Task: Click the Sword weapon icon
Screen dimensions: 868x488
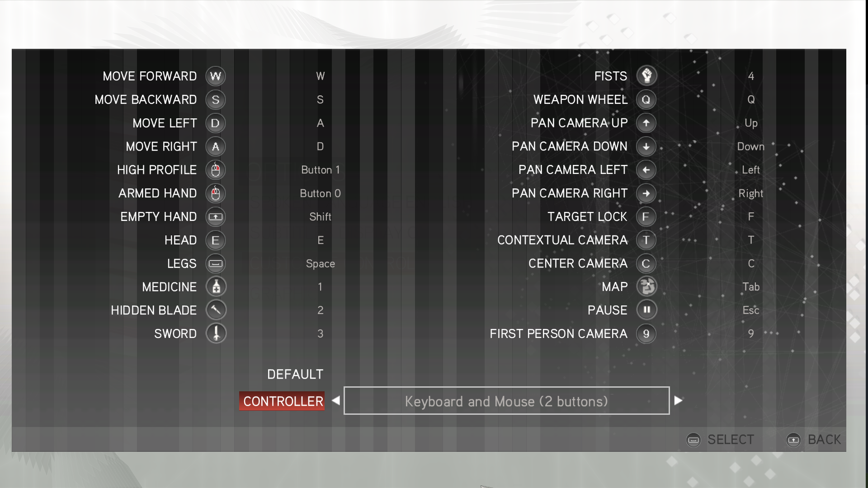Action: (x=215, y=333)
